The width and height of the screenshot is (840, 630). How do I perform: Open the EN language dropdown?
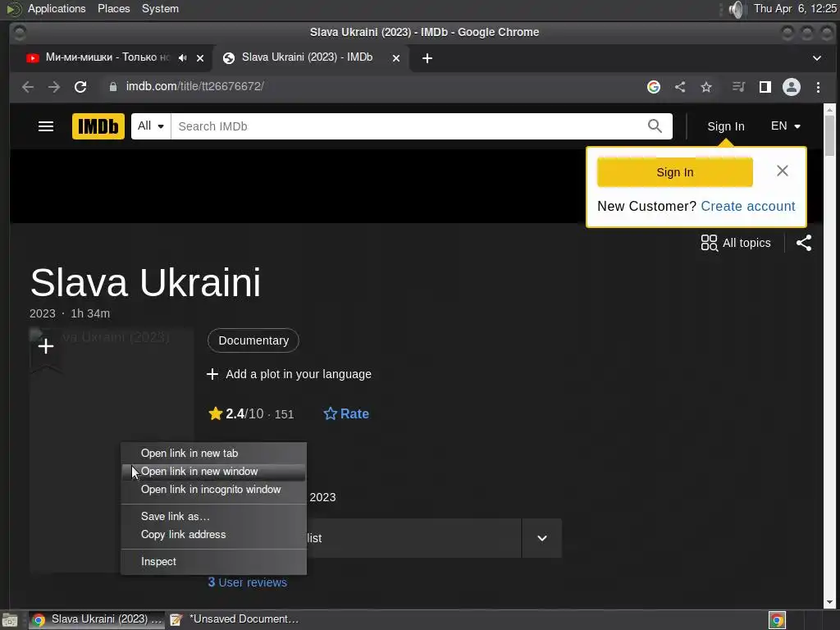(785, 126)
